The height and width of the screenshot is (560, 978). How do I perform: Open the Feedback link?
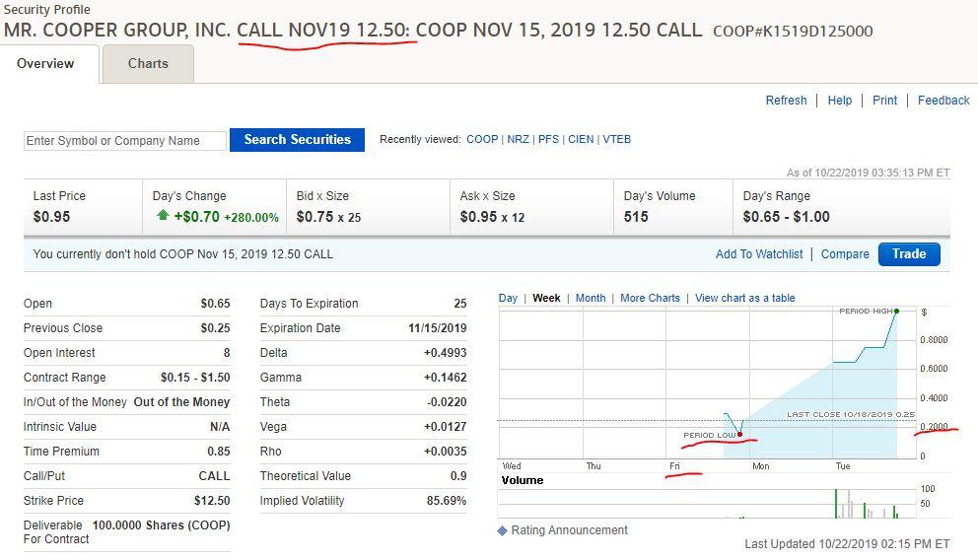tap(943, 101)
